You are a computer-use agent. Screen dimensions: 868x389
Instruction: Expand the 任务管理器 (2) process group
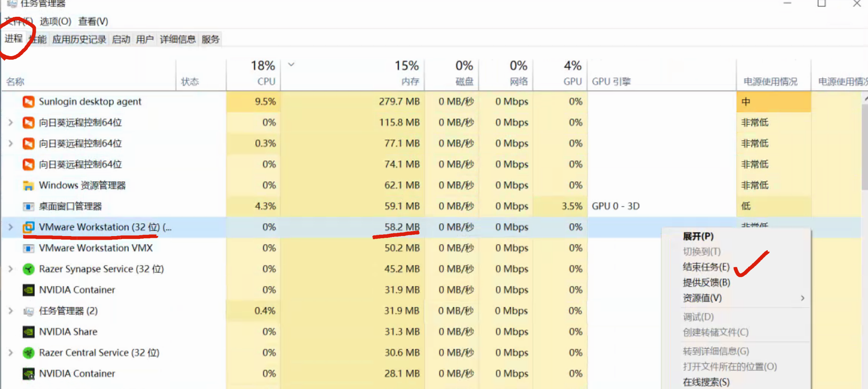click(11, 311)
